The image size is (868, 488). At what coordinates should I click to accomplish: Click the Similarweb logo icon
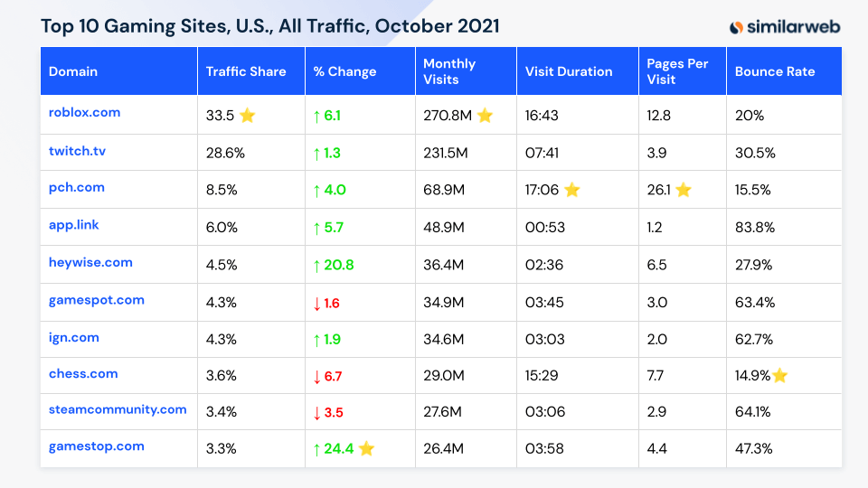(x=737, y=27)
